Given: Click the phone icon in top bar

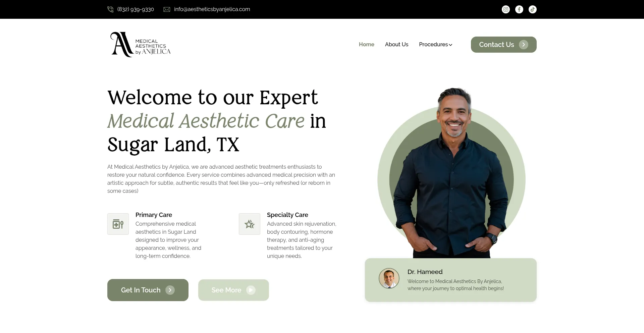Looking at the screenshot, I should point(110,9).
